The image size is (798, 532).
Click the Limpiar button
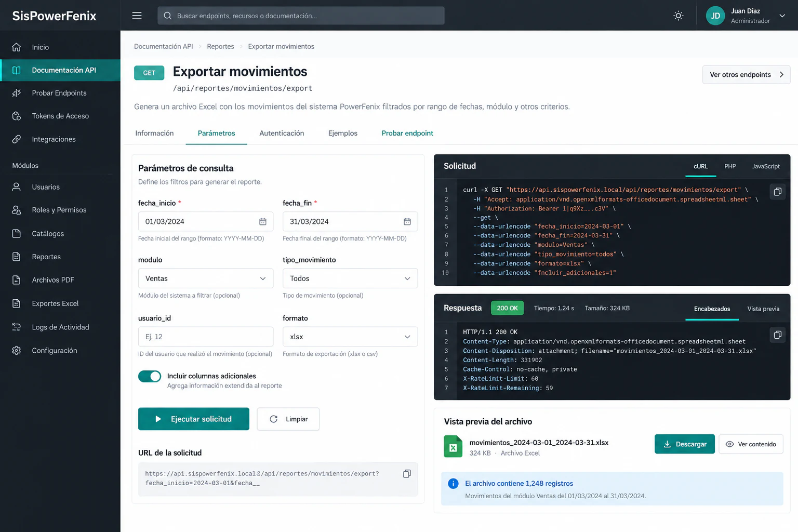pos(288,419)
